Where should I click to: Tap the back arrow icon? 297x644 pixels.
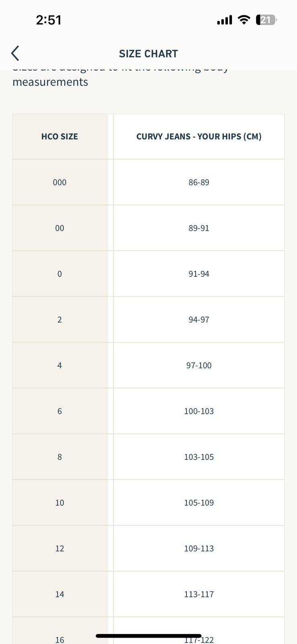[15, 54]
